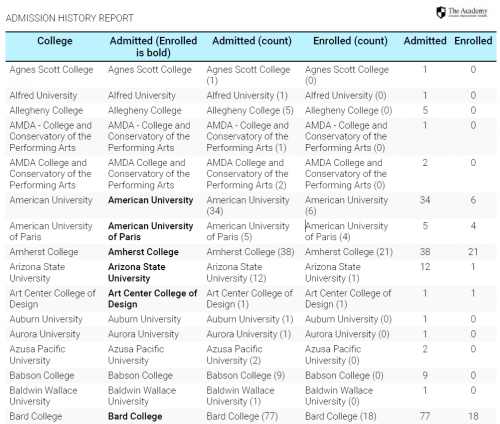Click 'AMDA - College and Conservatory' in College column
The height and width of the screenshot is (424, 500).
(50, 136)
